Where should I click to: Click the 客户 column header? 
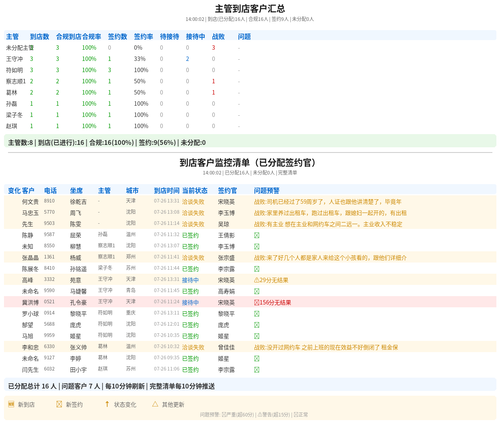coord(28,191)
